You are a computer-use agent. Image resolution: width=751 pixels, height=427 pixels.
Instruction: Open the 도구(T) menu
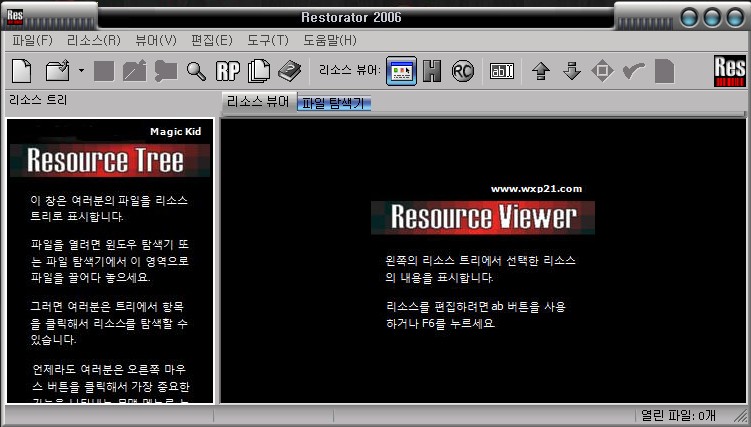tap(268, 40)
